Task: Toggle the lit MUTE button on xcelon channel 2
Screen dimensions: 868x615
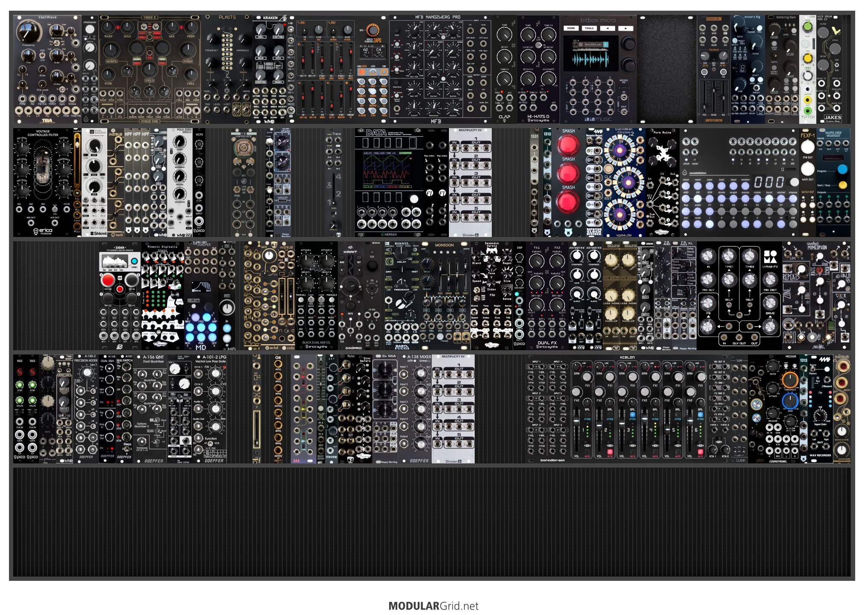Action: [x=610, y=451]
